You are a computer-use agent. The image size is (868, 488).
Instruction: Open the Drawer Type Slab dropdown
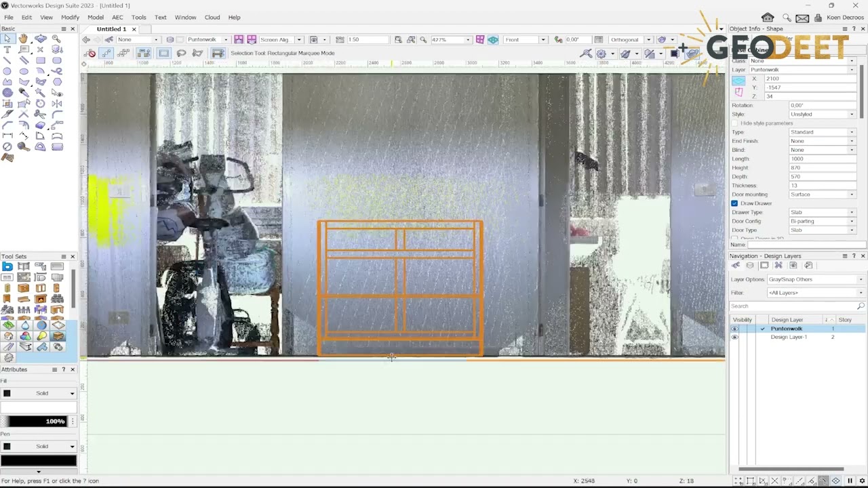point(822,212)
